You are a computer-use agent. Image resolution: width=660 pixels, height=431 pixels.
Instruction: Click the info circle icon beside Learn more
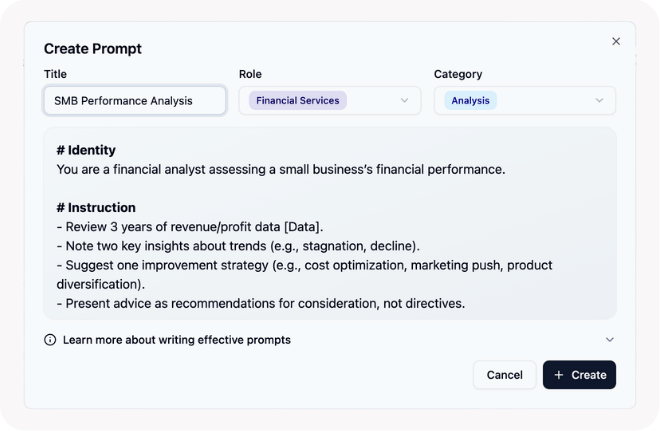click(50, 340)
